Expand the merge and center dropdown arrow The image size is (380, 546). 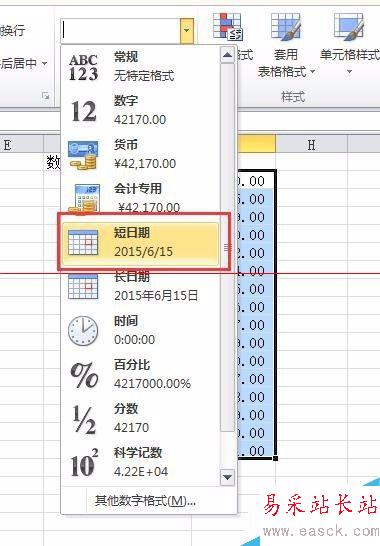point(45,64)
